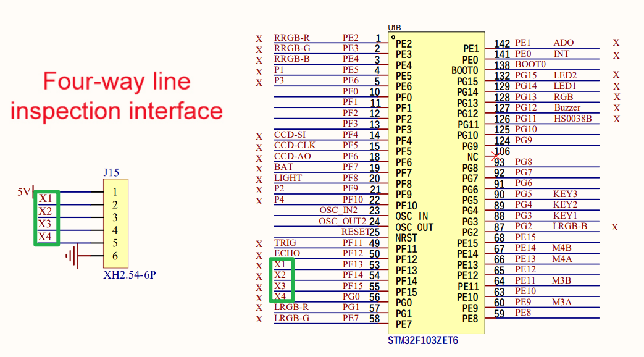
Task: Select the "Four-way line inspection interface" title
Action: point(117,96)
